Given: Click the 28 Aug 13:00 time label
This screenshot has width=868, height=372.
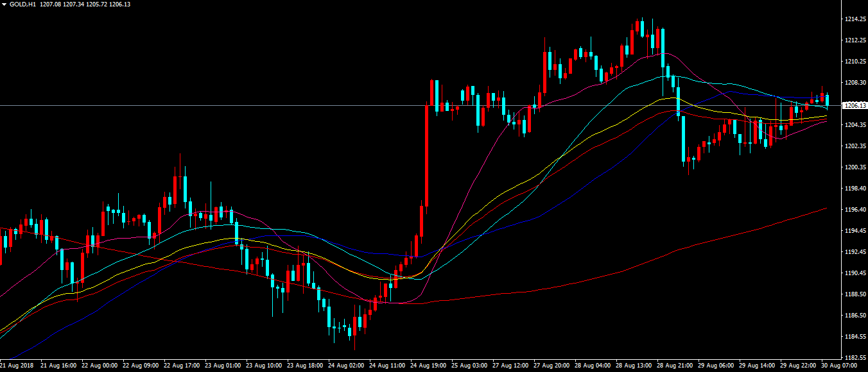Looking at the screenshot, I should [x=634, y=366].
